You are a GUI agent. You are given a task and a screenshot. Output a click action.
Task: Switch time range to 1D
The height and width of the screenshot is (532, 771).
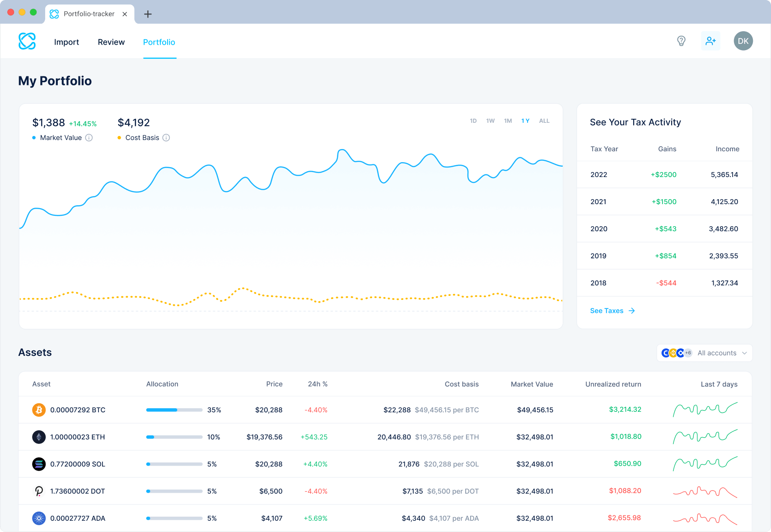pos(473,121)
